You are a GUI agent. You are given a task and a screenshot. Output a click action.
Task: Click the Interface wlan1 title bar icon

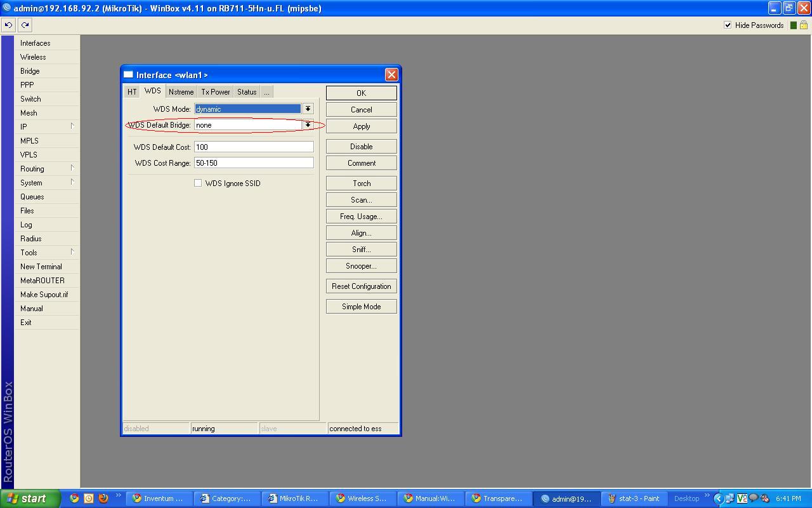click(128, 75)
